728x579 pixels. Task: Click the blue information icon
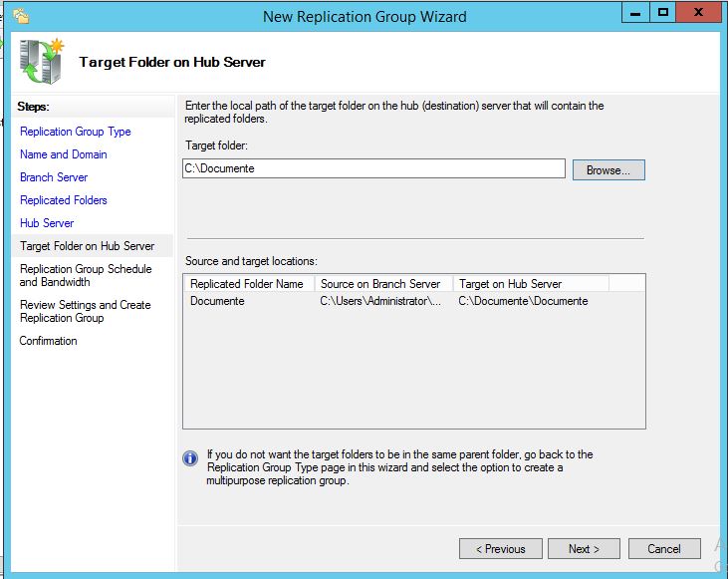[190, 458]
